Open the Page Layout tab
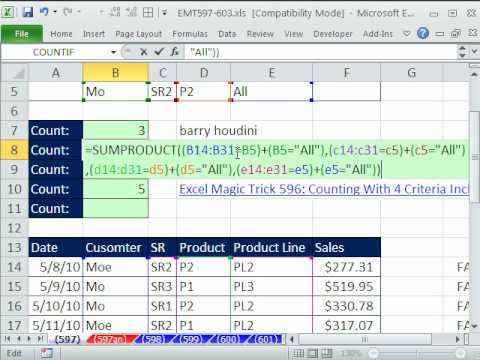Screen dimensions: 480x360 point(138,34)
